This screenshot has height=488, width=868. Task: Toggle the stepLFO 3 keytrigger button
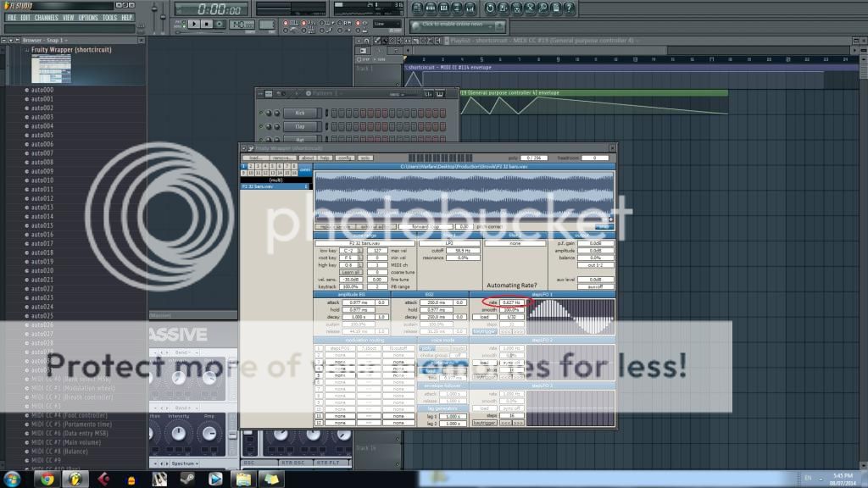pyautogui.click(x=484, y=423)
